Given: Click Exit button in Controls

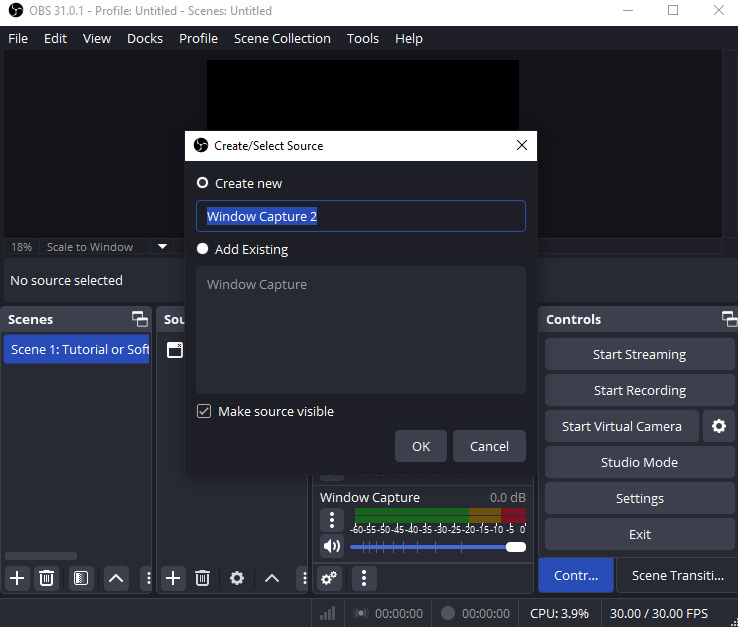Looking at the screenshot, I should [639, 534].
